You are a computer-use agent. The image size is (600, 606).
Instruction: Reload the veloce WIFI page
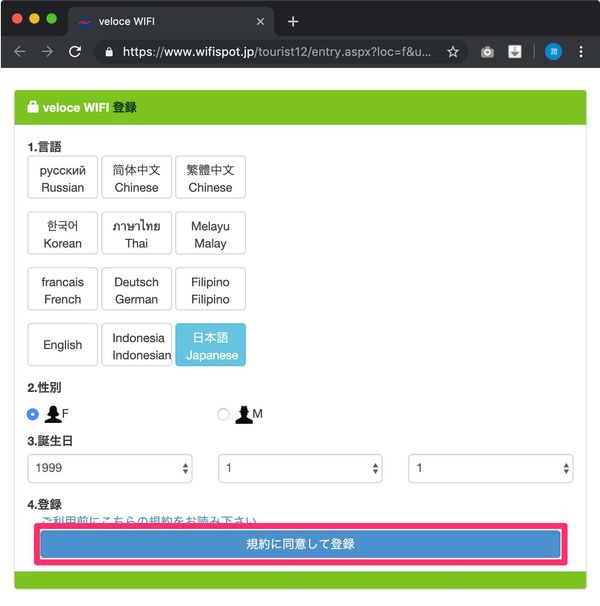coord(75,51)
